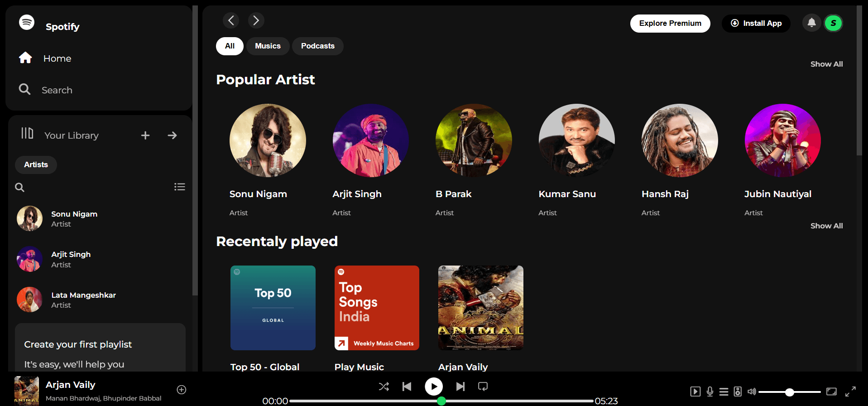Add current song with plus circle icon

point(182,390)
